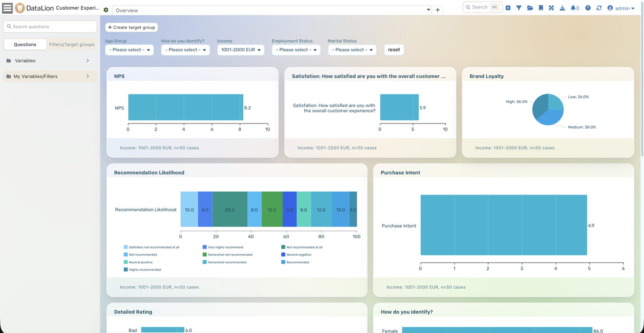Open the admin account menu
The height and width of the screenshot is (333, 644).
[x=621, y=8]
